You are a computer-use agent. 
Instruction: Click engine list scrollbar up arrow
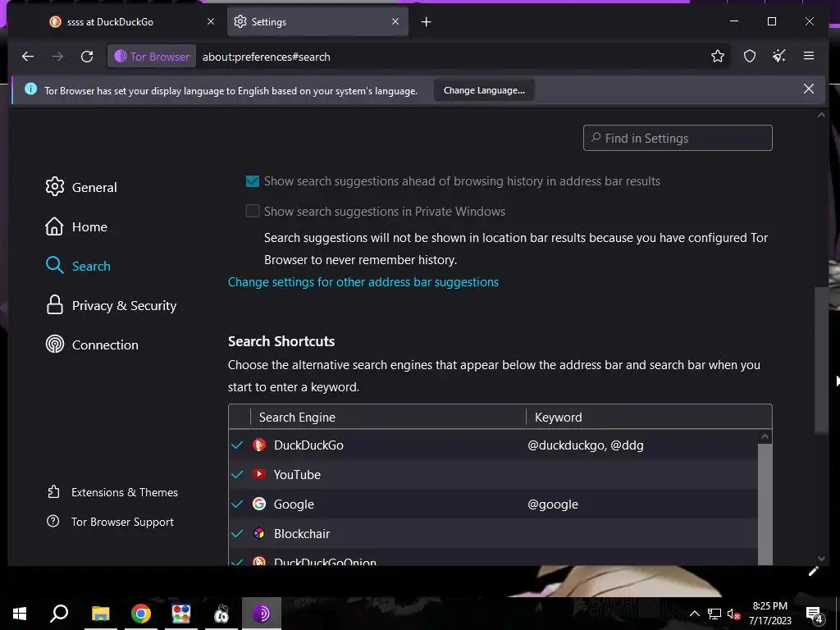tap(765, 436)
